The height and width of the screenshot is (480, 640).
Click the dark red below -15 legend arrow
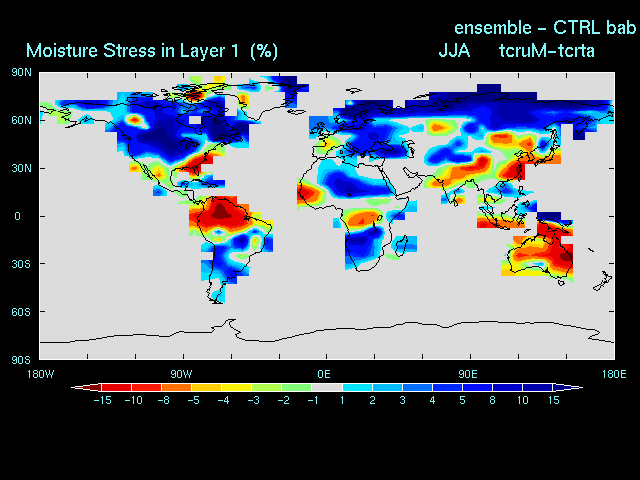(87, 387)
